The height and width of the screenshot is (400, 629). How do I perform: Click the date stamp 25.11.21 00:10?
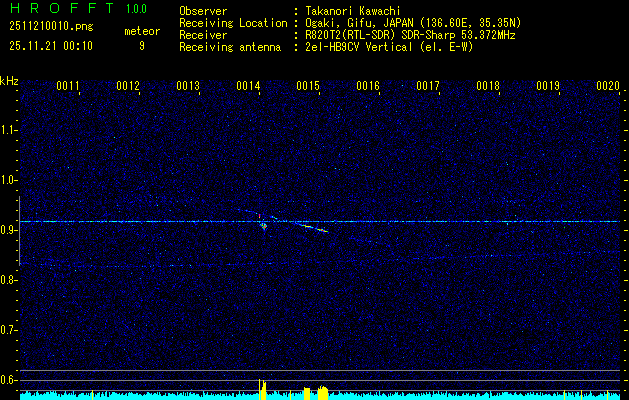click(51, 46)
